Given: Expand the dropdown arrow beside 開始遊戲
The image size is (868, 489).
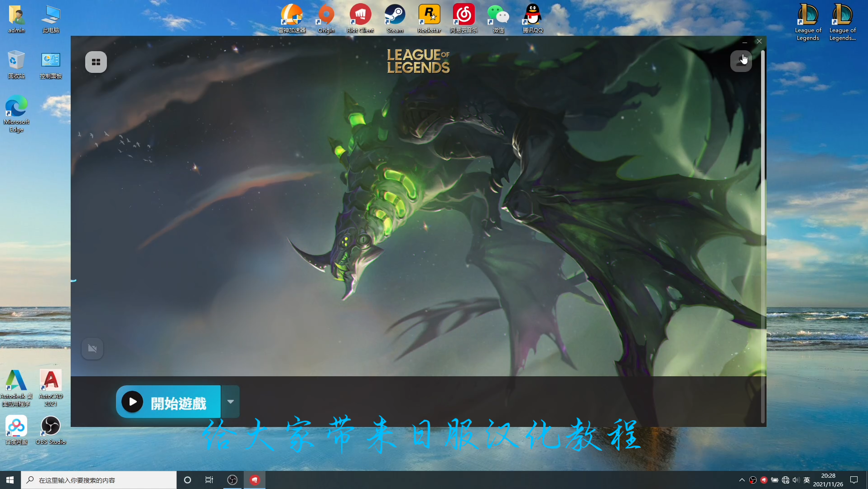Looking at the screenshot, I should (x=231, y=402).
